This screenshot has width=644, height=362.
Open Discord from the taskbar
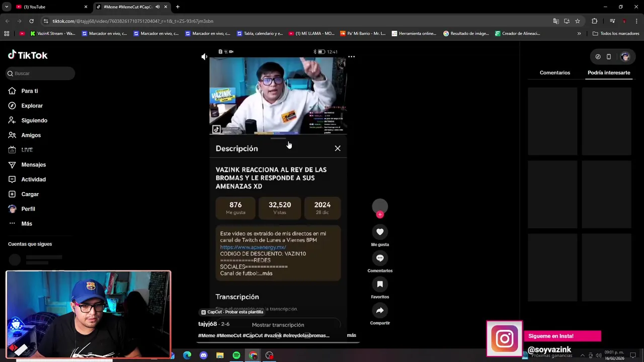tap(203, 355)
